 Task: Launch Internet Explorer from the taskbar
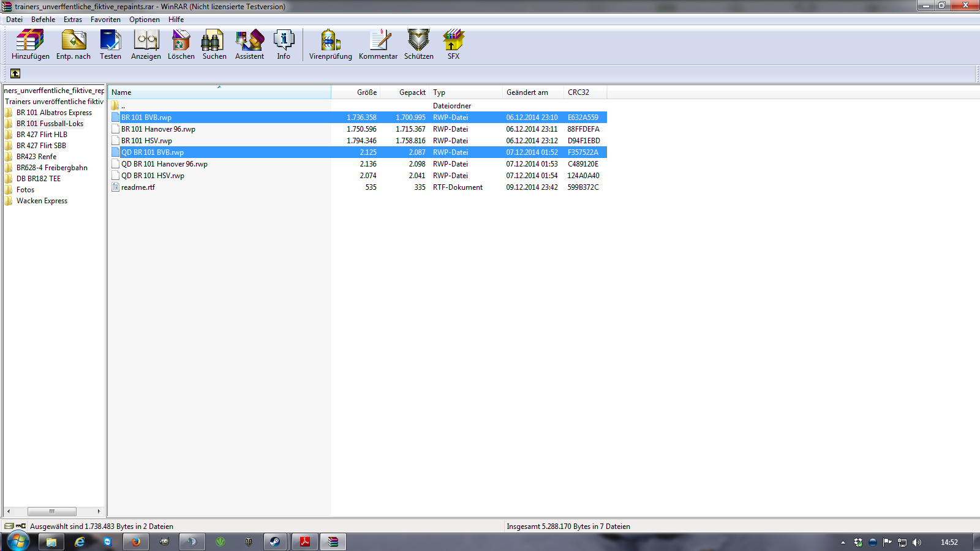(x=80, y=542)
